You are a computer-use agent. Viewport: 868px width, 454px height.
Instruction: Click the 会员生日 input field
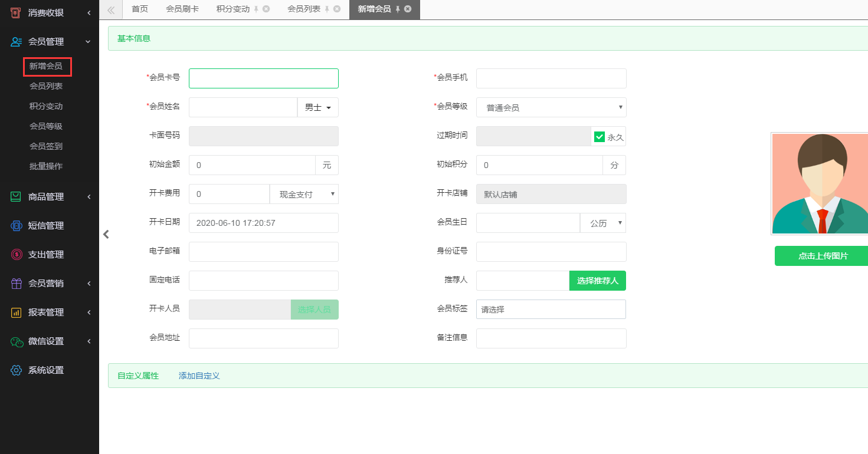tap(528, 223)
